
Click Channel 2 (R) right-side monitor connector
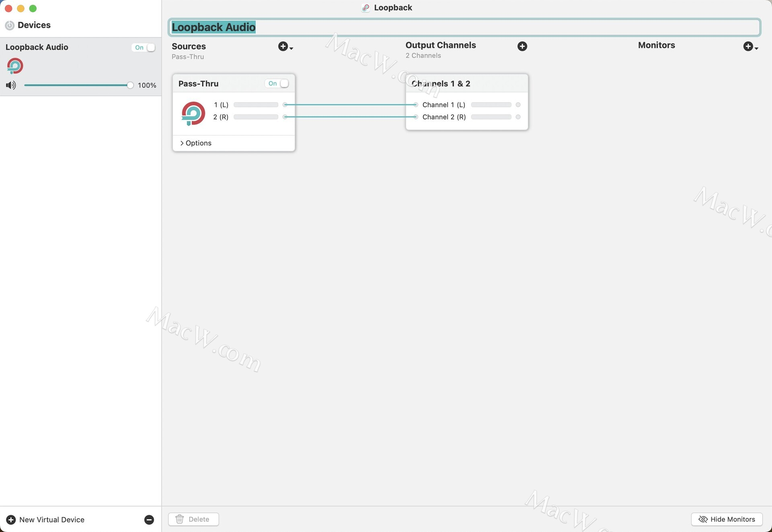[x=518, y=117]
